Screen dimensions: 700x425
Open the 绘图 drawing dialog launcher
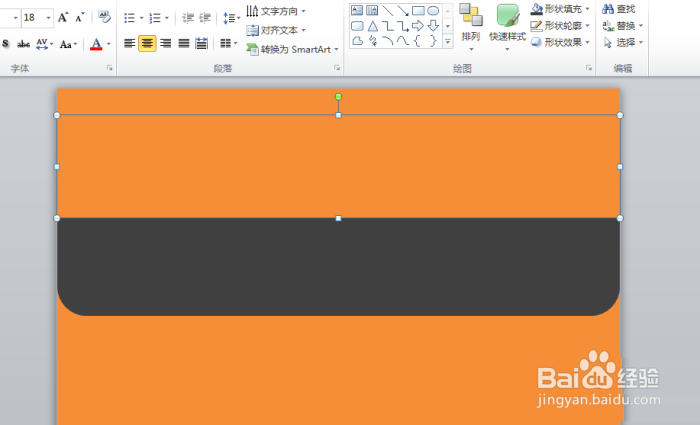pyautogui.click(x=589, y=68)
